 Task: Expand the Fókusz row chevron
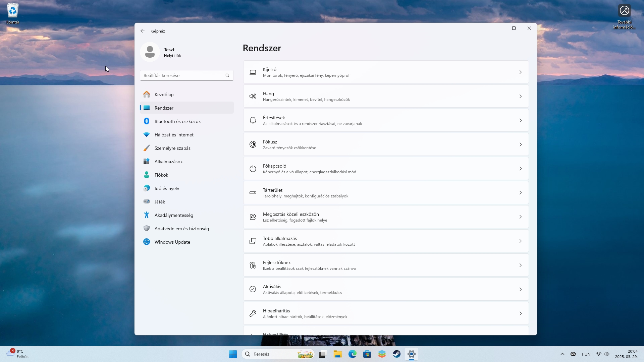(x=521, y=145)
